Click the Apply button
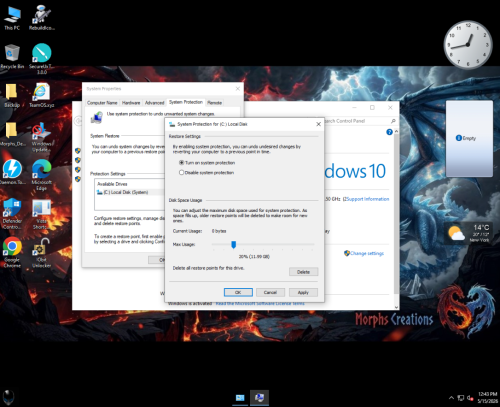500x407 pixels. tap(303, 292)
